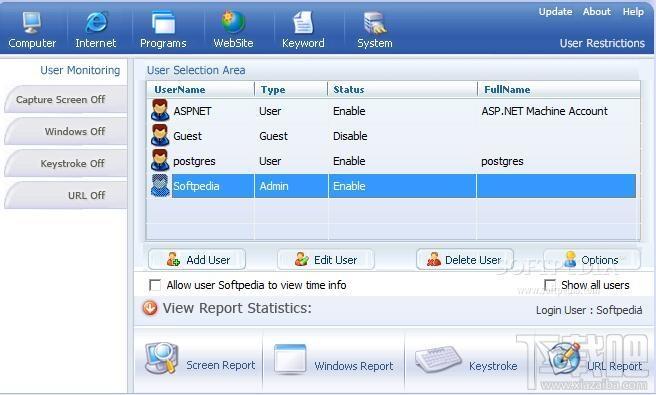
Task: Select the Internet Explorer icon
Action: pyautogui.click(x=96, y=22)
